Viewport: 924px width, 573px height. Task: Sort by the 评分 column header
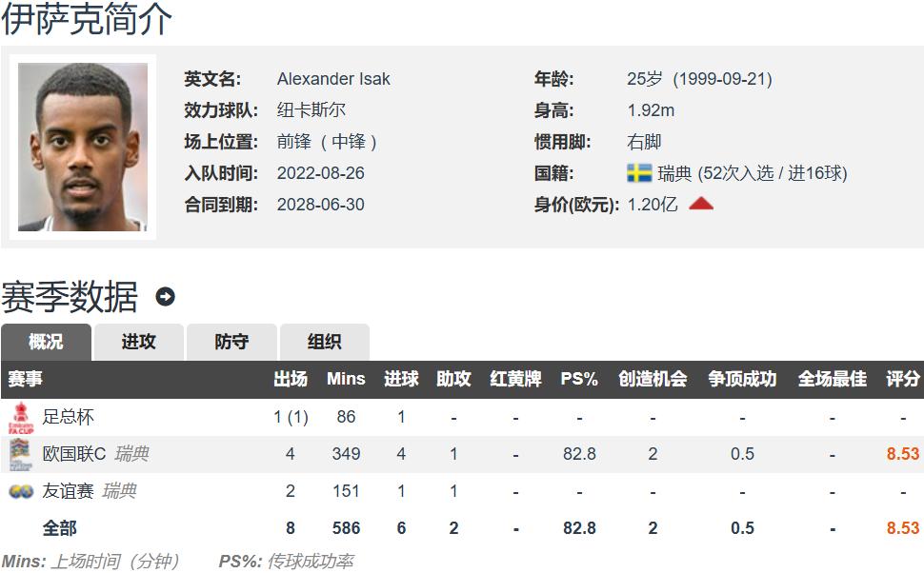[902, 379]
